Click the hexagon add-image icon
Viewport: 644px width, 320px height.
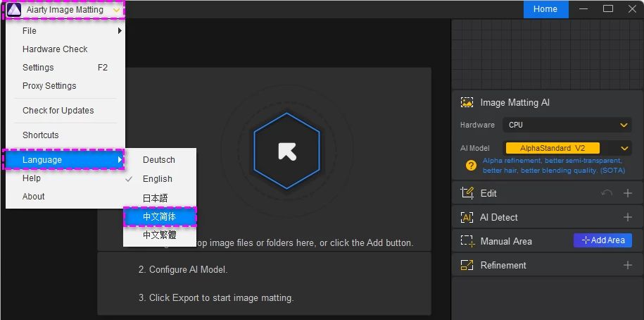pos(286,151)
